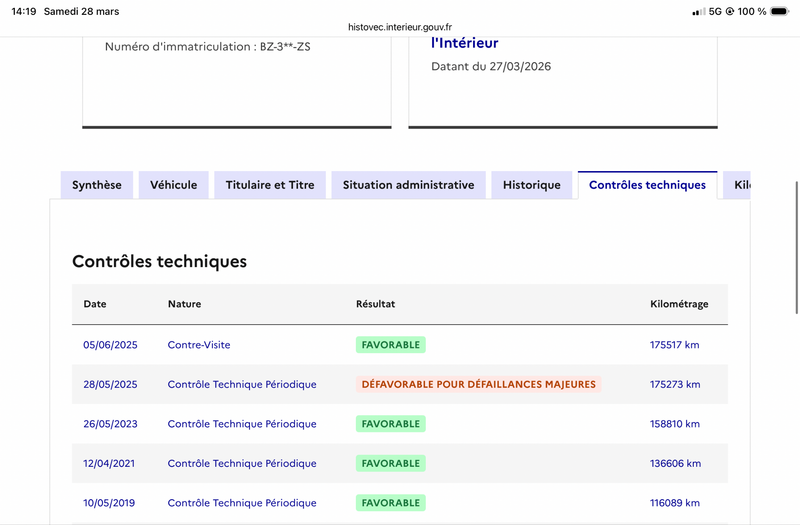The width and height of the screenshot is (800, 525).
Task: Click the Résultat column header
Action: (x=376, y=304)
